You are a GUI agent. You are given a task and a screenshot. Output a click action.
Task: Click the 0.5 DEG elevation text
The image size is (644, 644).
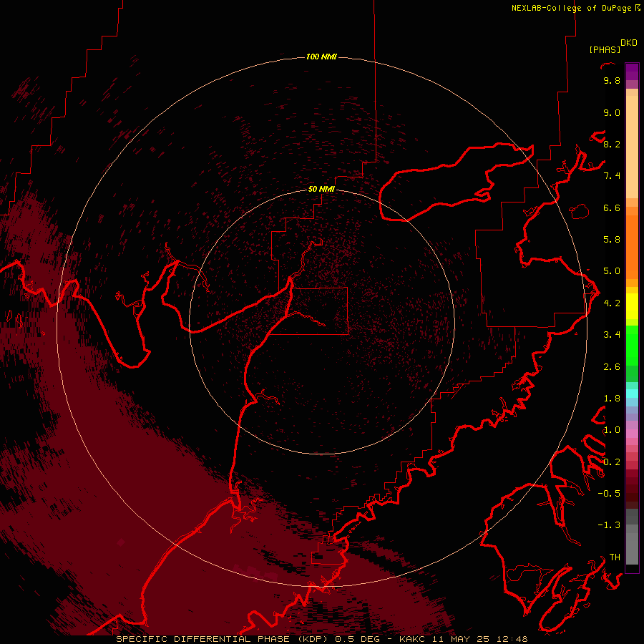point(358,639)
